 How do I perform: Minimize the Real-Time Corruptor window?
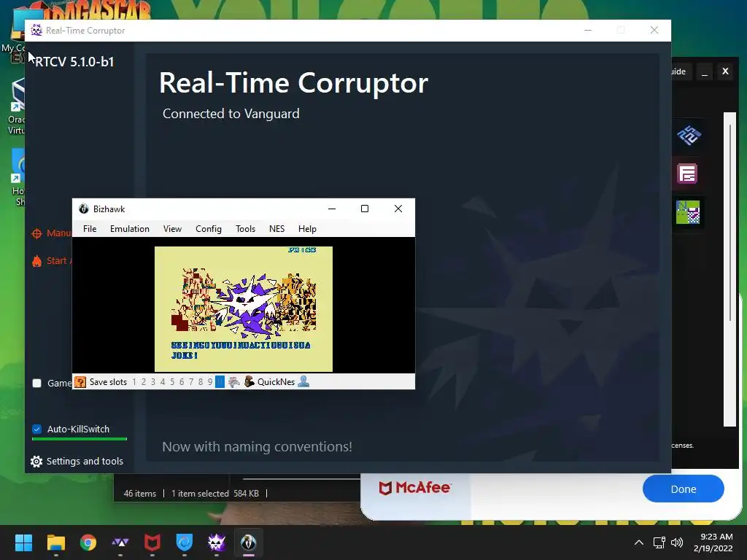tap(588, 30)
